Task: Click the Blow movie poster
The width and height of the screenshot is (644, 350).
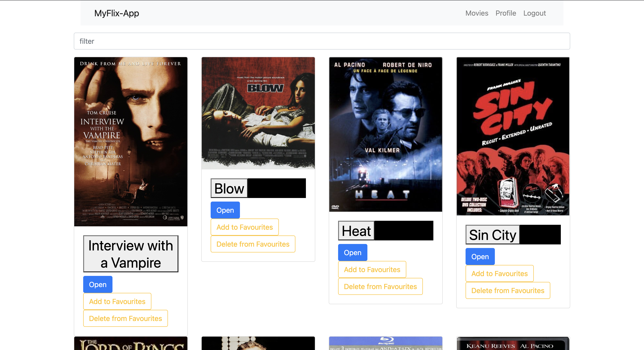Action: (258, 113)
